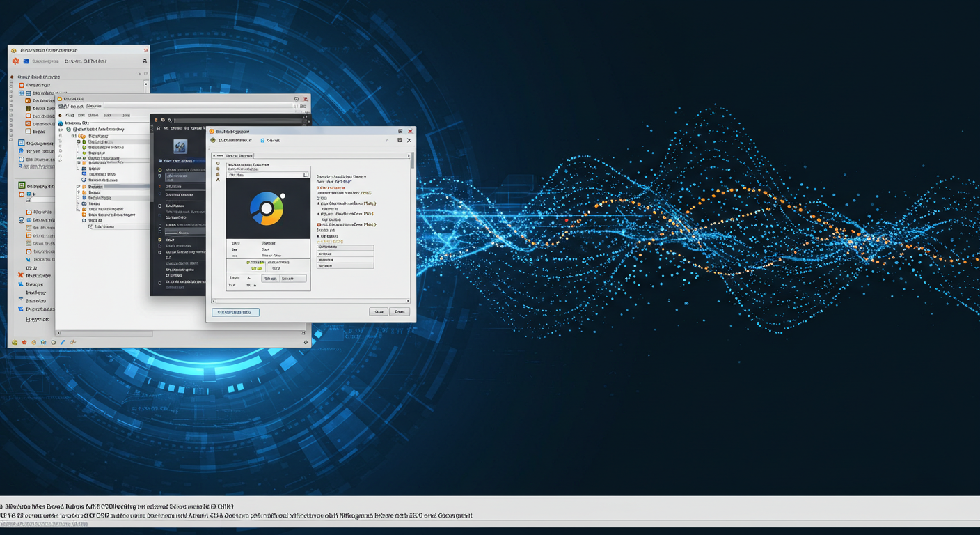
Task: Click the green circular icon in the front dialog toolbar
Action: (213, 141)
